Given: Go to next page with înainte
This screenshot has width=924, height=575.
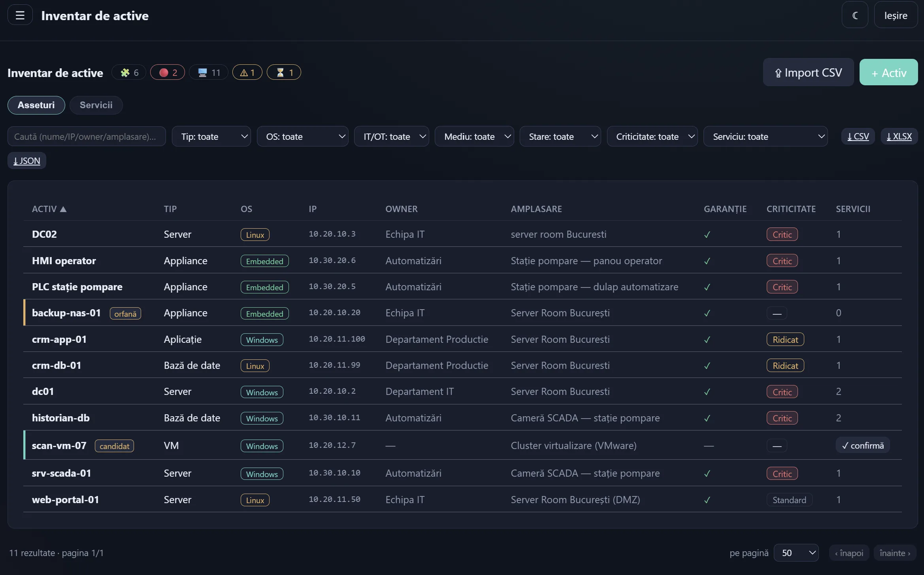Looking at the screenshot, I should pyautogui.click(x=895, y=553).
